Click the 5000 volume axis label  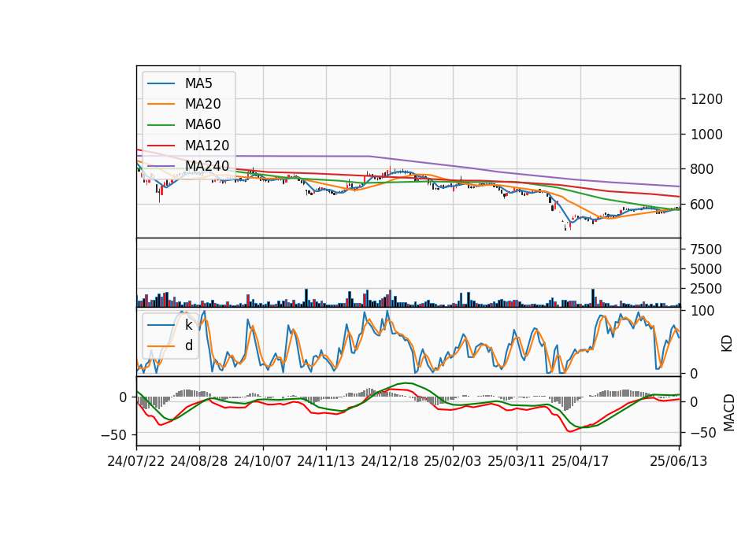tap(706, 269)
